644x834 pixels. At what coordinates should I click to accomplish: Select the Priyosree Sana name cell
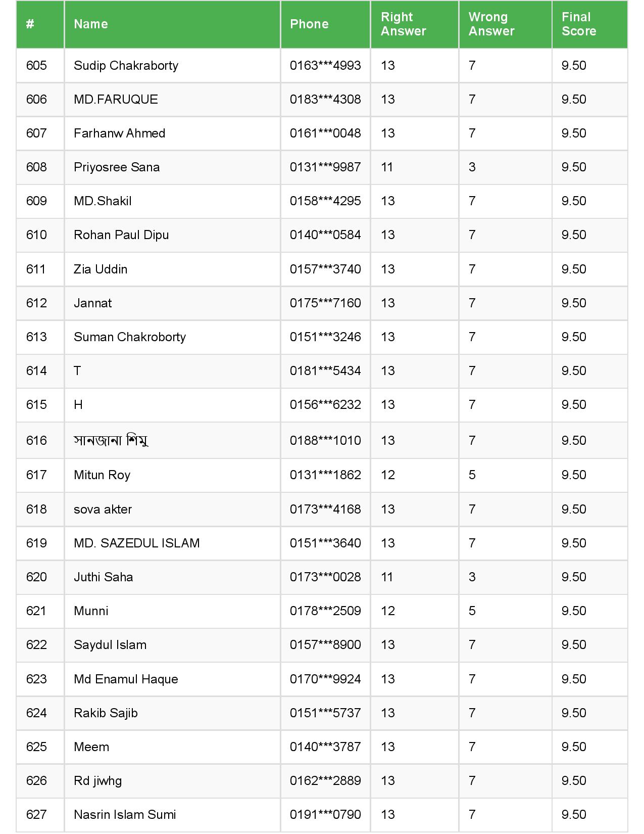tap(117, 167)
